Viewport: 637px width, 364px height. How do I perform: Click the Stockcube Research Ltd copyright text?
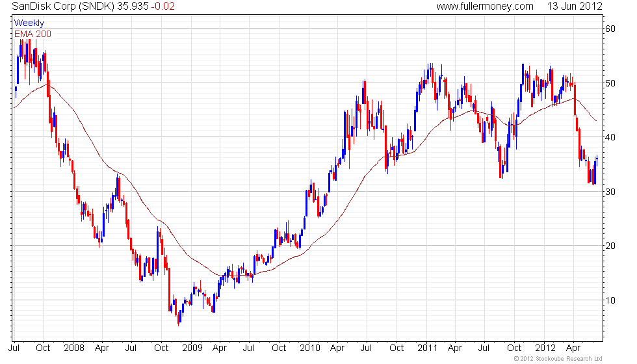click(x=558, y=359)
